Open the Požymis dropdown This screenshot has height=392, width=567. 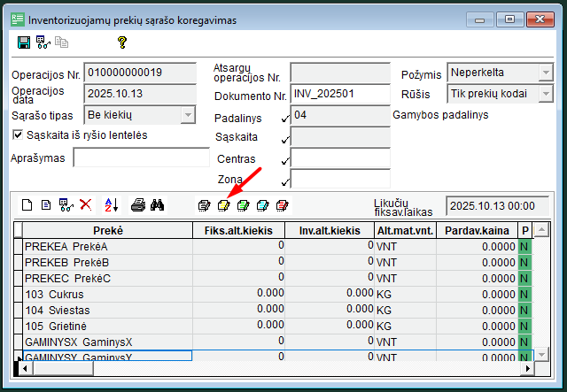pos(546,72)
